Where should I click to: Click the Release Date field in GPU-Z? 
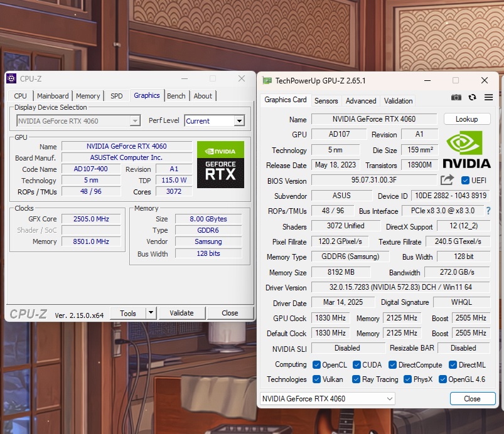pos(335,165)
